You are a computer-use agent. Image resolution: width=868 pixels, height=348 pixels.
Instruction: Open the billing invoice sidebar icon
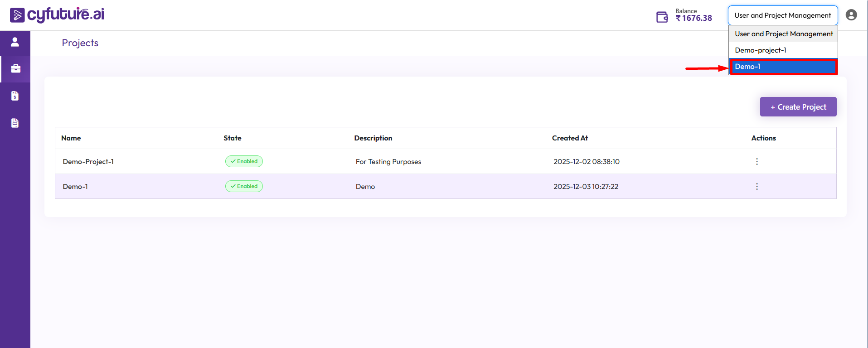coord(15,96)
